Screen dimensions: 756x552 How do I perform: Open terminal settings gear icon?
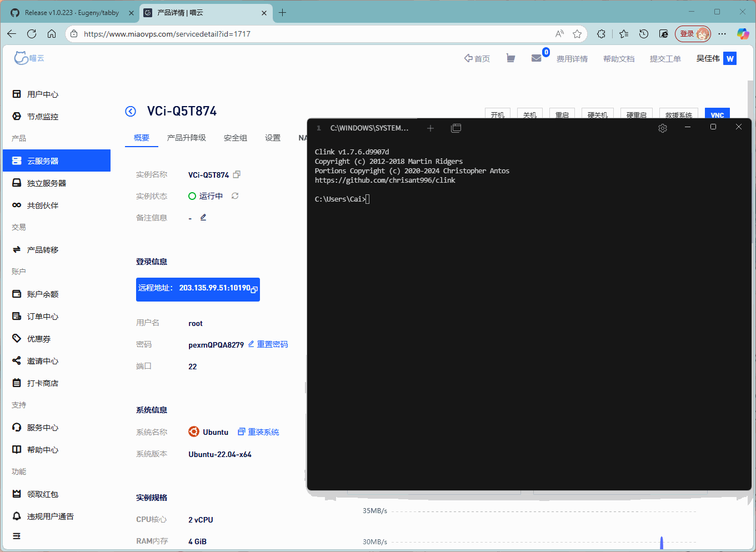662,128
